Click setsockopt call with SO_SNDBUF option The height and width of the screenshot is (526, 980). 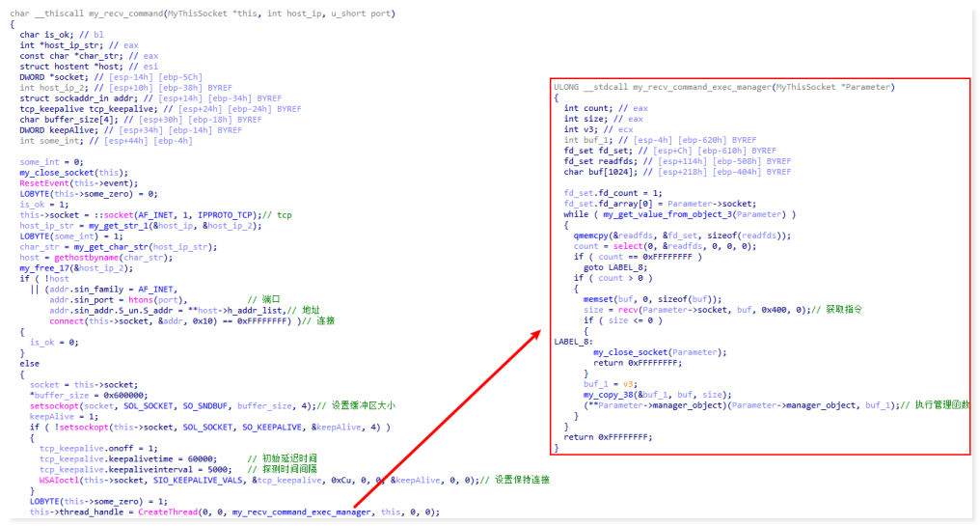tap(55, 405)
